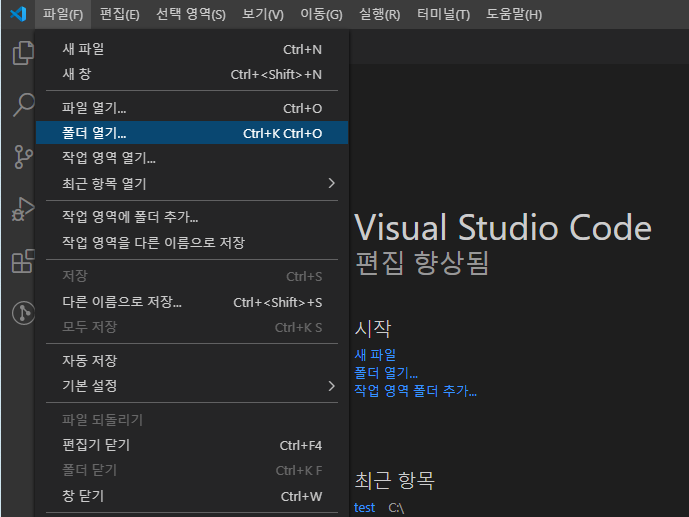
Task: Open the Source Control branch icon
Action: (x=23, y=157)
